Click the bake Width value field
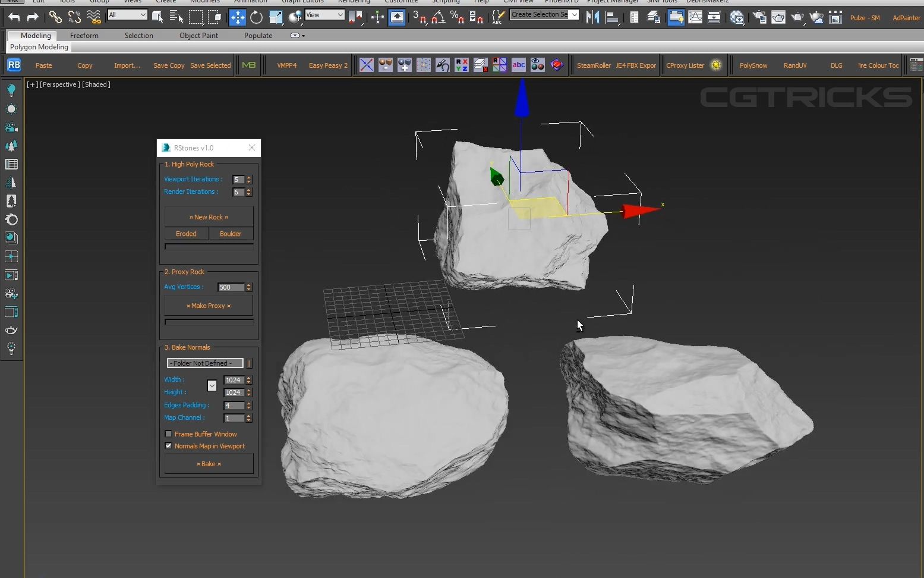The image size is (924, 578). (x=234, y=380)
